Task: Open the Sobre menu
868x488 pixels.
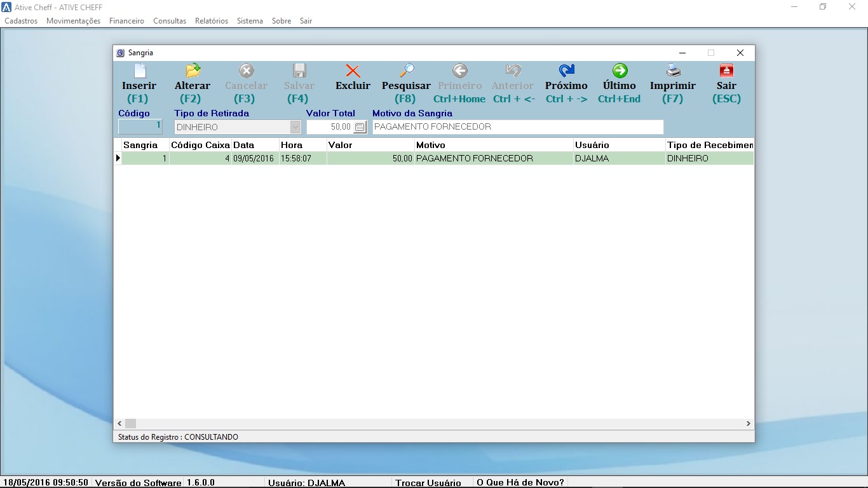Action: [x=281, y=21]
